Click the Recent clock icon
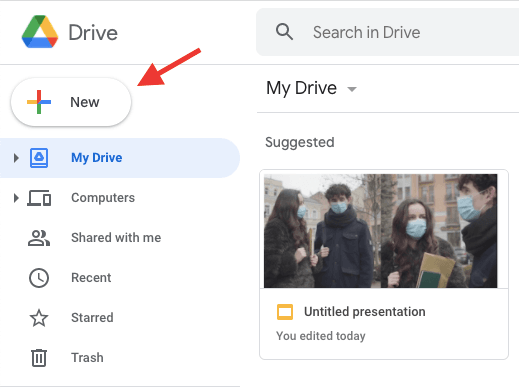 pyautogui.click(x=39, y=278)
